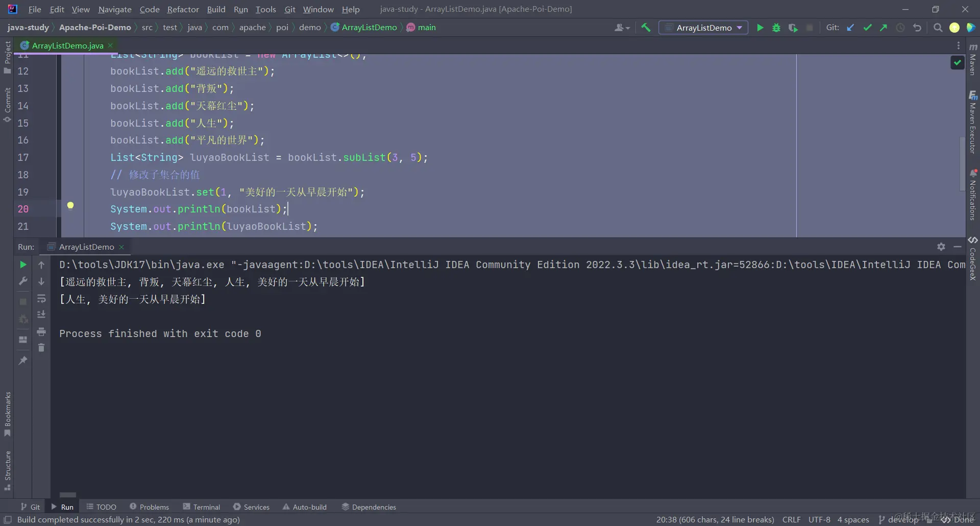The image size is (980, 526).
Task: Open the Tools menu
Action: tap(265, 9)
